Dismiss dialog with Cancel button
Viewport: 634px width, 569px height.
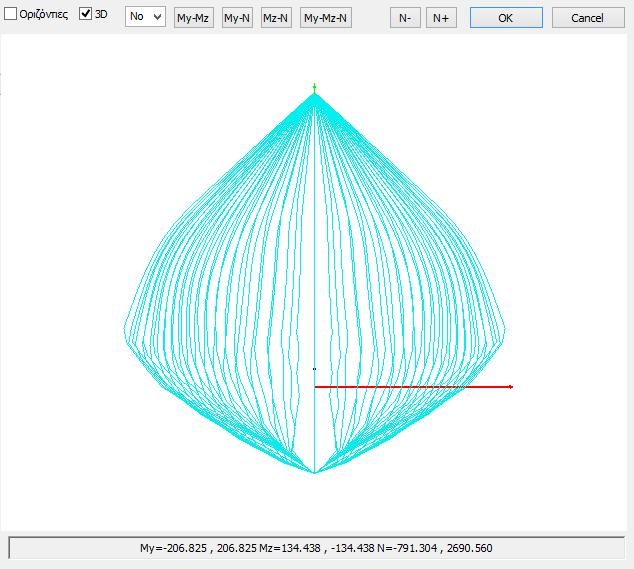pyautogui.click(x=588, y=18)
